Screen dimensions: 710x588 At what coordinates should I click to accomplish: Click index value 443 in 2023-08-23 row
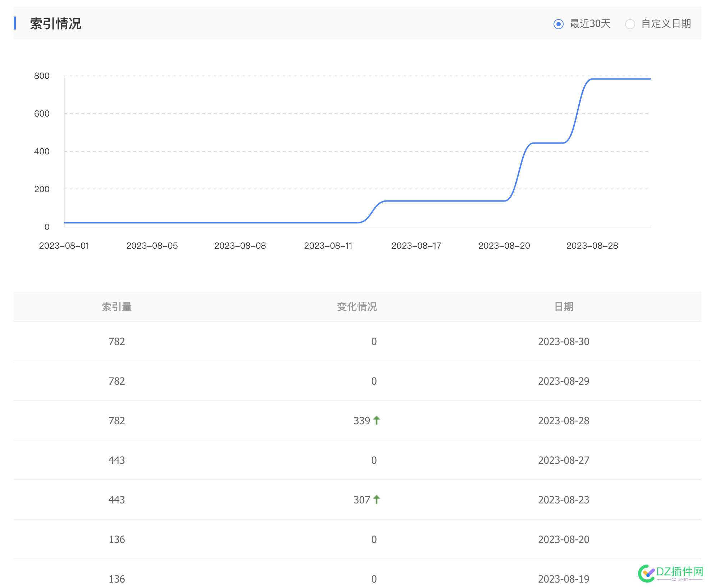point(117,500)
